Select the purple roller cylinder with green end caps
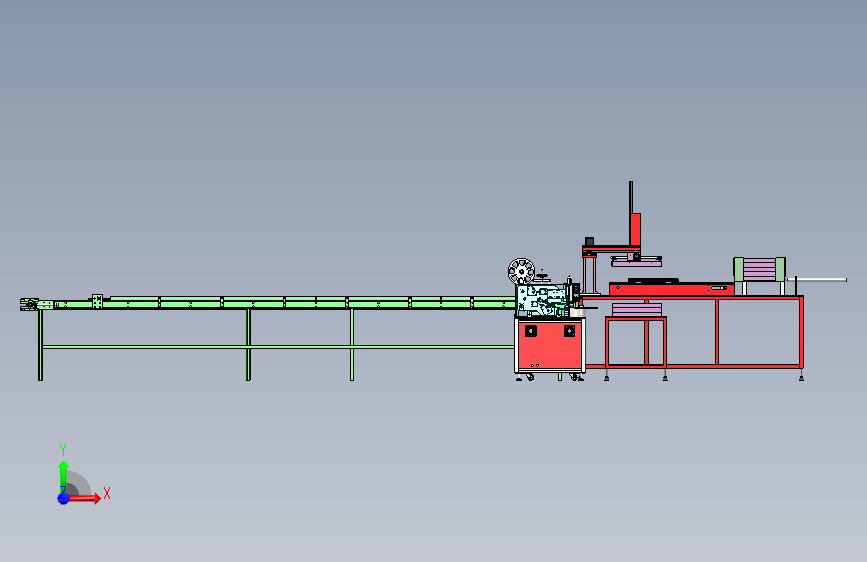 pyautogui.click(x=759, y=269)
